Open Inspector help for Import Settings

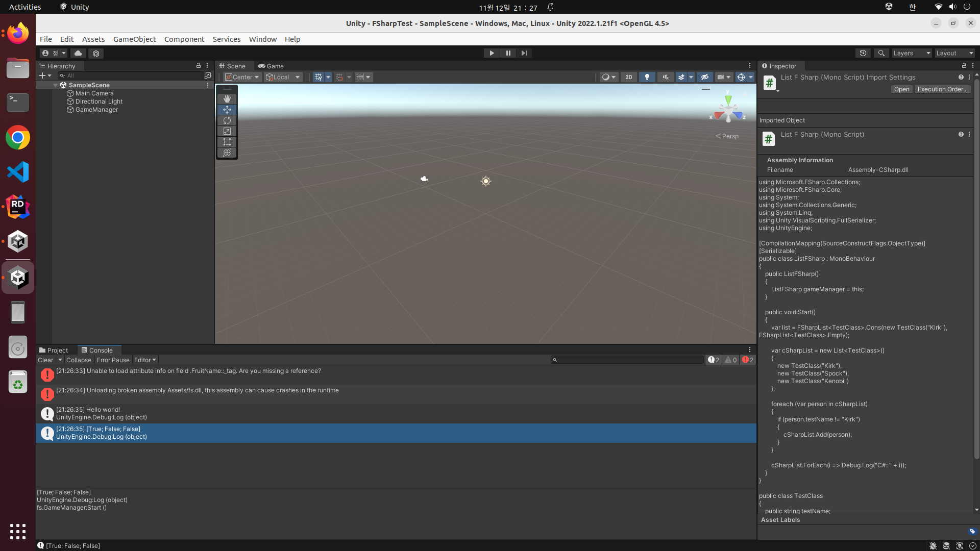coord(961,77)
